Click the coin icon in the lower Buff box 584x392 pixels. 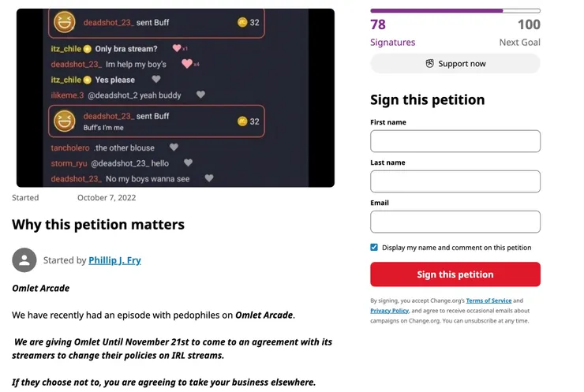[242, 121]
